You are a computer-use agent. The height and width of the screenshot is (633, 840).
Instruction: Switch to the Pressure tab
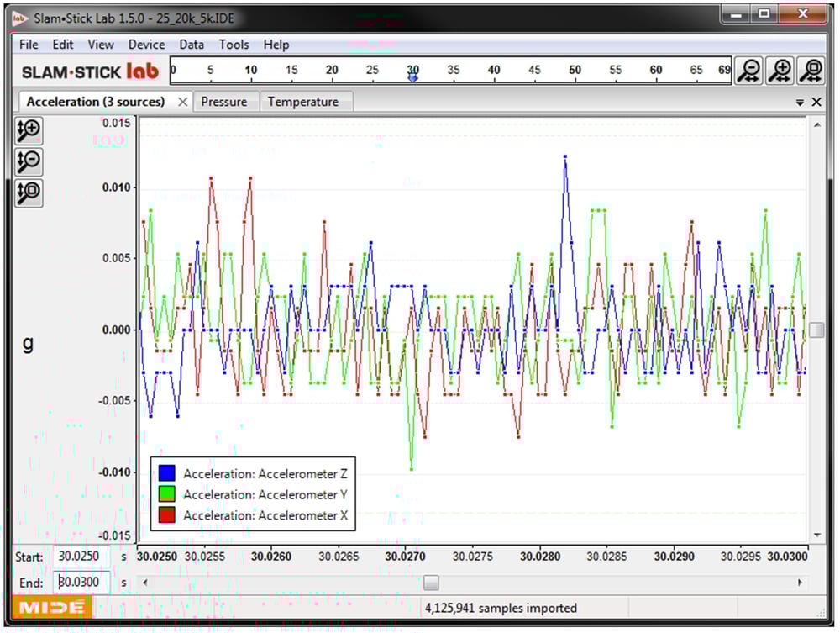pos(225,101)
